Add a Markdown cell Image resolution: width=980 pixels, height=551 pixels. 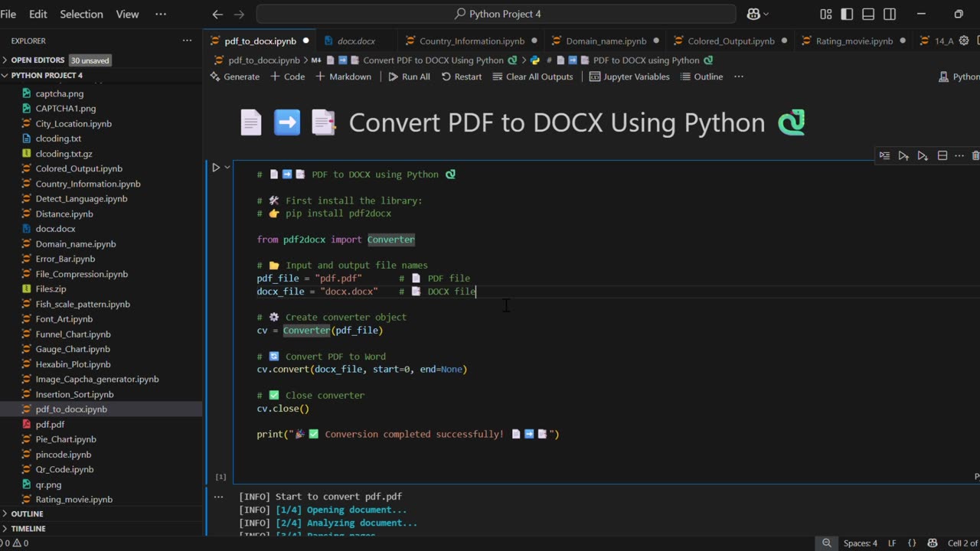point(343,77)
